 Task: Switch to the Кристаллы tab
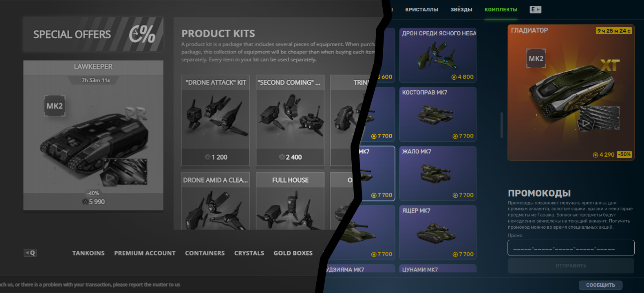click(x=421, y=9)
